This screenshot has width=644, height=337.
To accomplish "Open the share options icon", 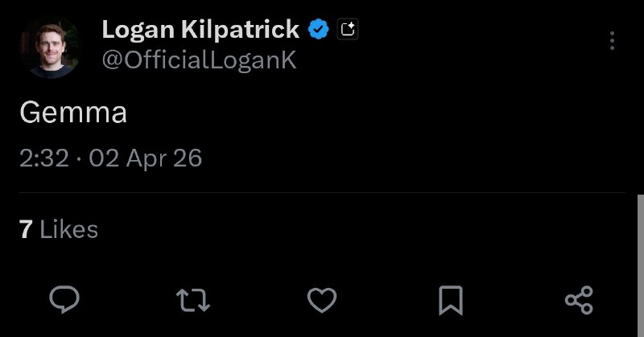I will tap(579, 300).
